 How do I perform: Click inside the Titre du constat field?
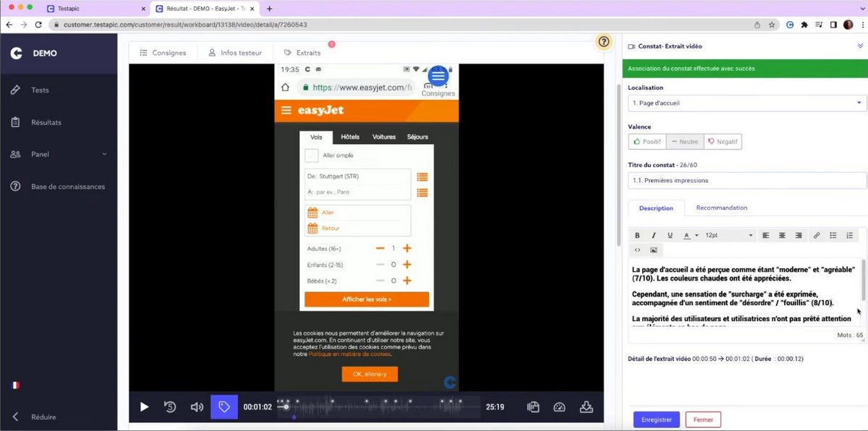(x=744, y=180)
